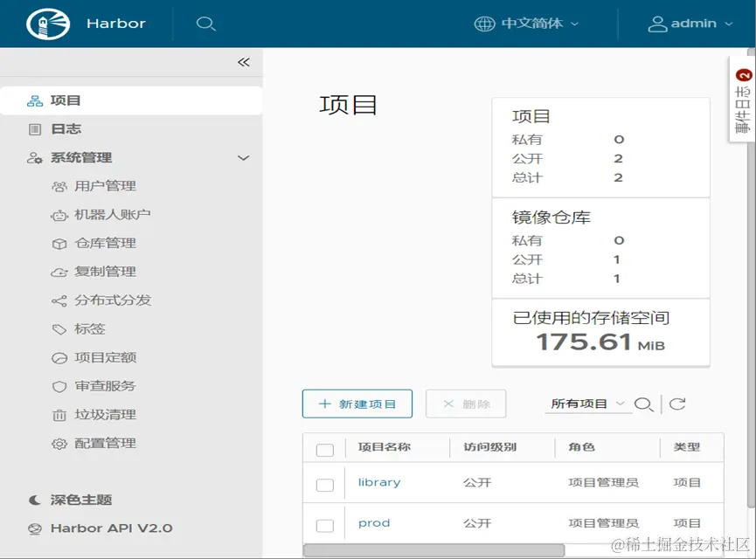Click the horizontal scrollbar under project table
This screenshot has width=756, height=559.
pyautogui.click(x=433, y=550)
